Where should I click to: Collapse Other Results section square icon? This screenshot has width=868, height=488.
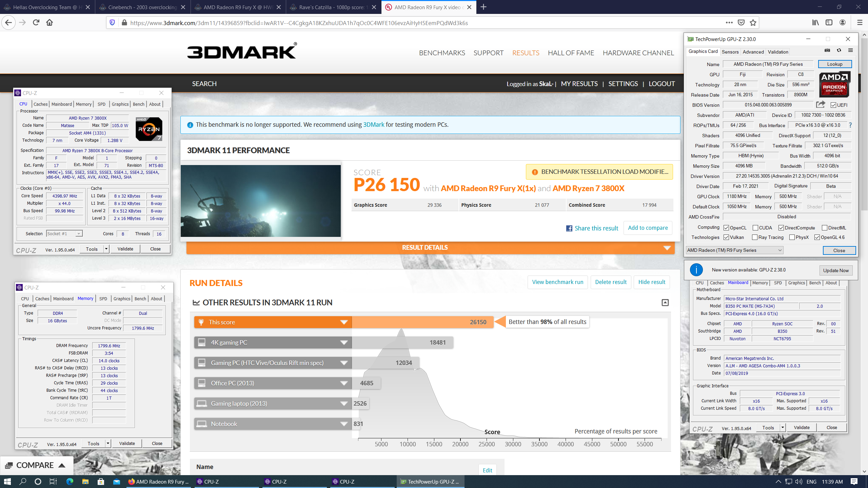[665, 303]
